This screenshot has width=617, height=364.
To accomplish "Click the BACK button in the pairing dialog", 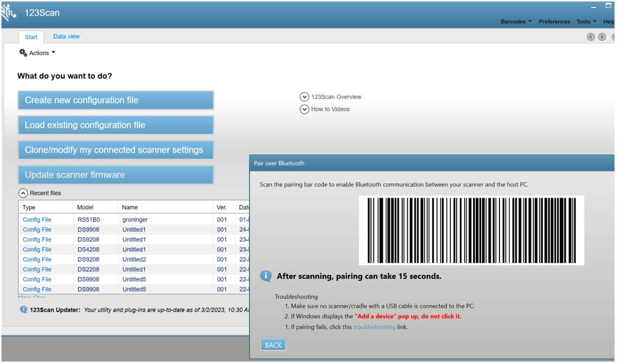I will [273, 344].
